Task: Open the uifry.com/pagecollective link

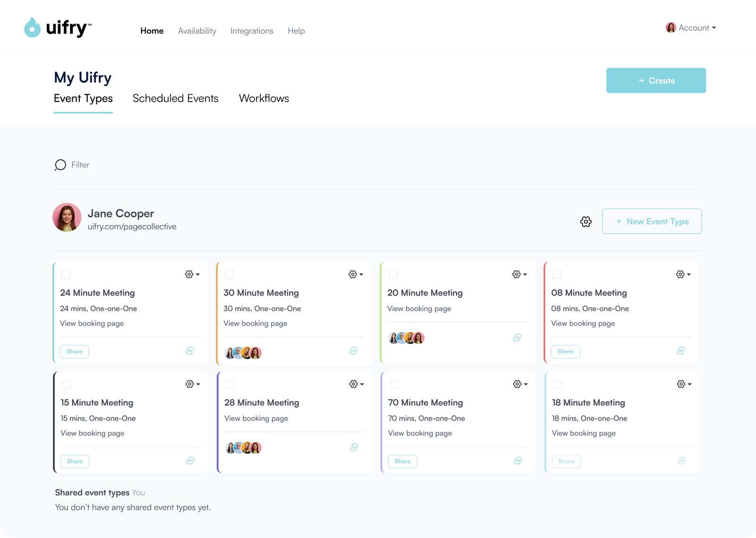Action: [132, 226]
